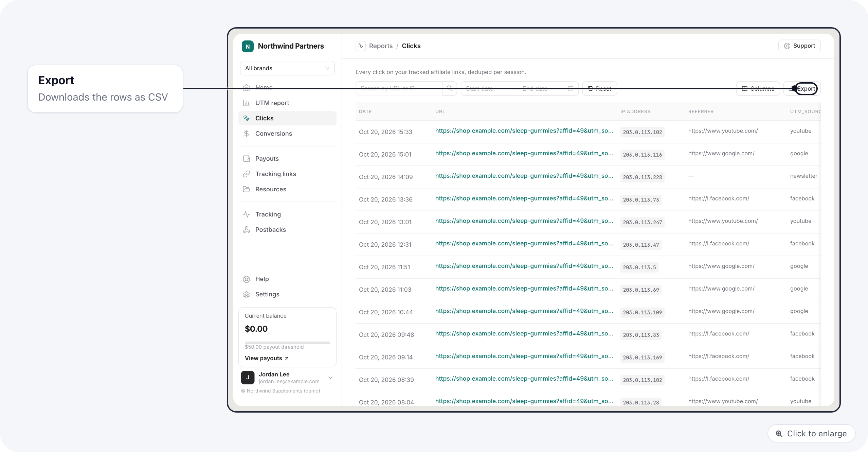Click the Click to enlarge button
This screenshot has height=452, width=868.
tap(812, 433)
